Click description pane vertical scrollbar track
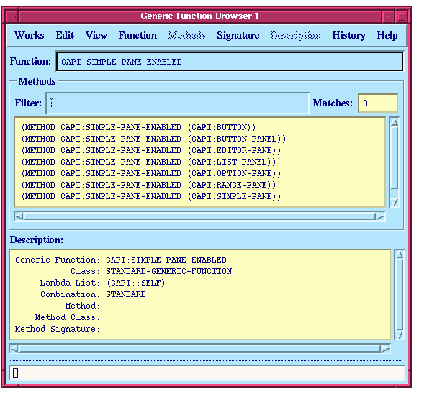Viewport: 423px width, 396px height. coord(400,295)
